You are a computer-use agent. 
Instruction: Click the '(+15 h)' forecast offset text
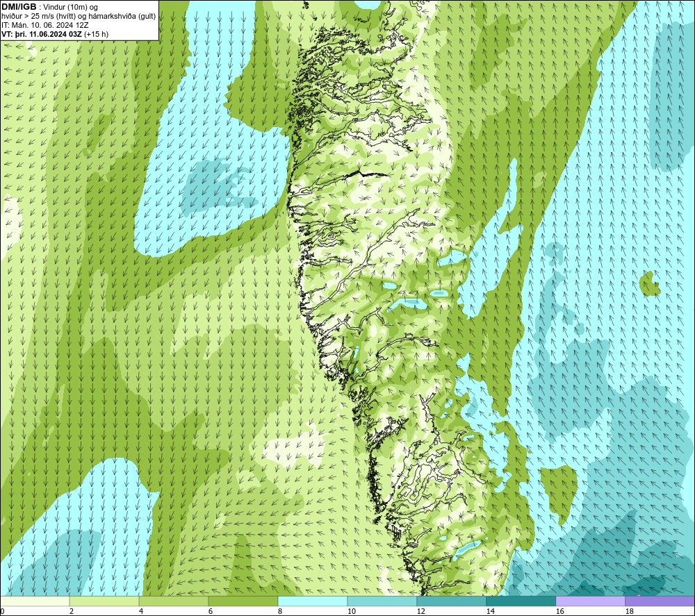click(x=96, y=34)
